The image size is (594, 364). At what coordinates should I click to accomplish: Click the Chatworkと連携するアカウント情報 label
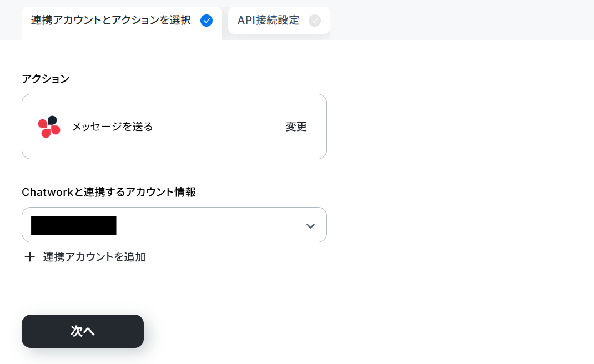click(109, 192)
